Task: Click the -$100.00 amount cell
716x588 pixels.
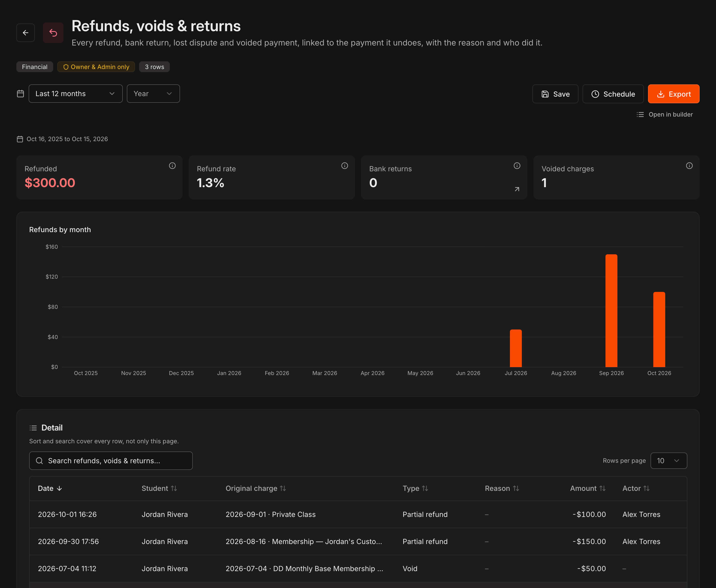Action: (x=589, y=514)
